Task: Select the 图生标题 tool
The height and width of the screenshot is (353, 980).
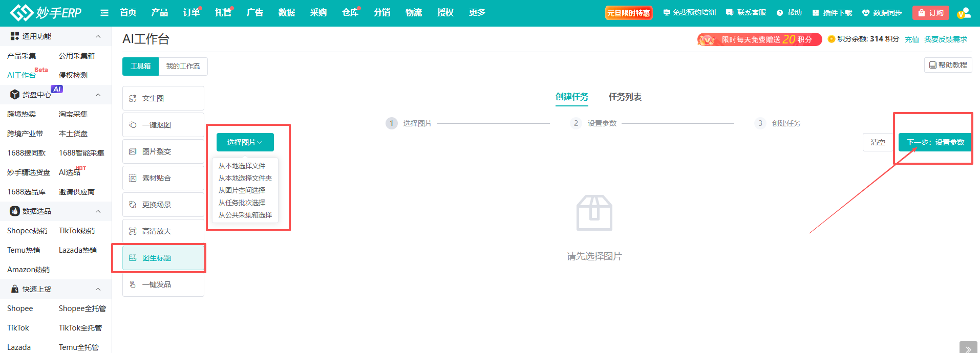Action: [x=163, y=258]
